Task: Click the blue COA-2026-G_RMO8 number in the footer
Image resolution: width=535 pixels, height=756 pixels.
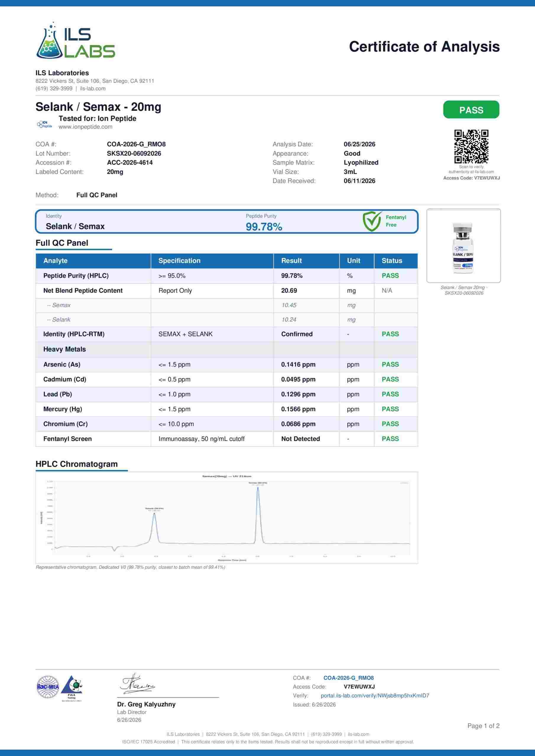Action: (348, 678)
